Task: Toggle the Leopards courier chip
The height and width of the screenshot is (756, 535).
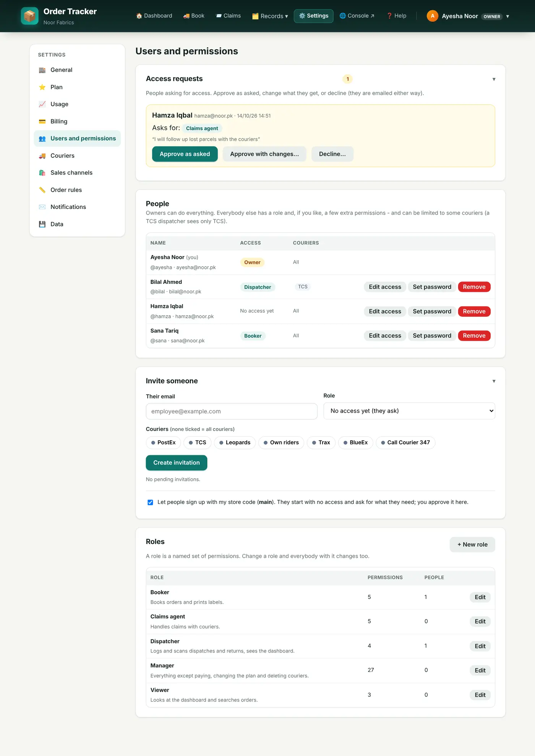Action: (235, 443)
